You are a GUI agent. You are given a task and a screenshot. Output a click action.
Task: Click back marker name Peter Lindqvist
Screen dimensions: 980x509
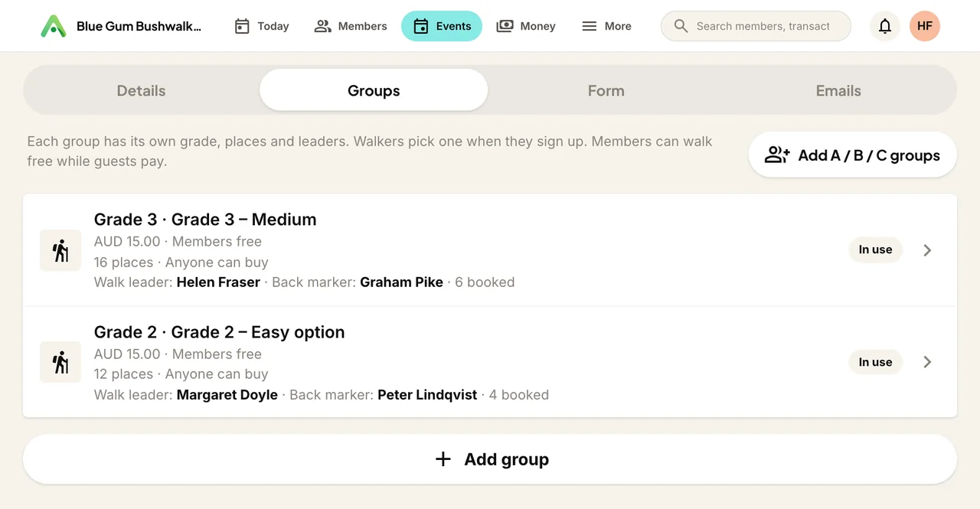427,395
